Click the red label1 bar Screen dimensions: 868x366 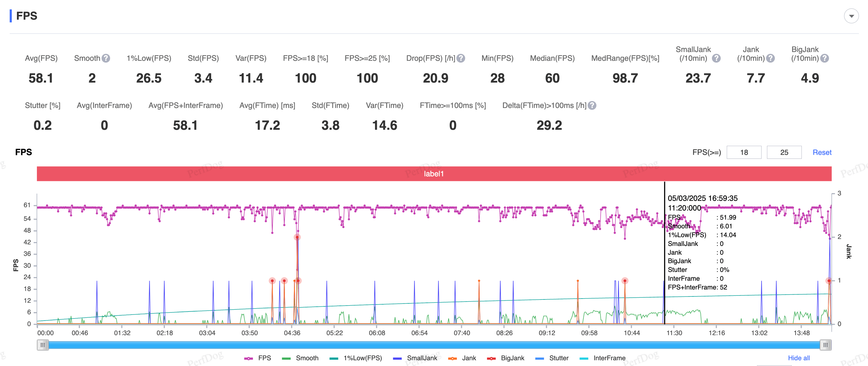coord(434,174)
